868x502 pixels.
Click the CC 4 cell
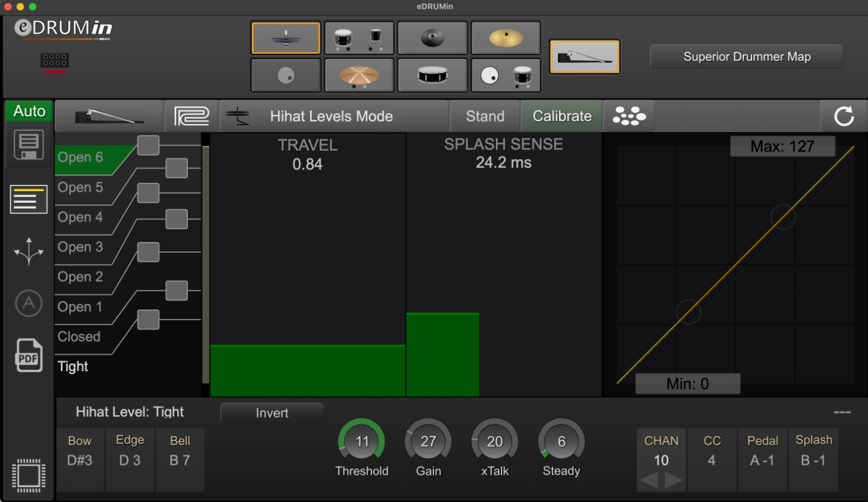(x=712, y=460)
